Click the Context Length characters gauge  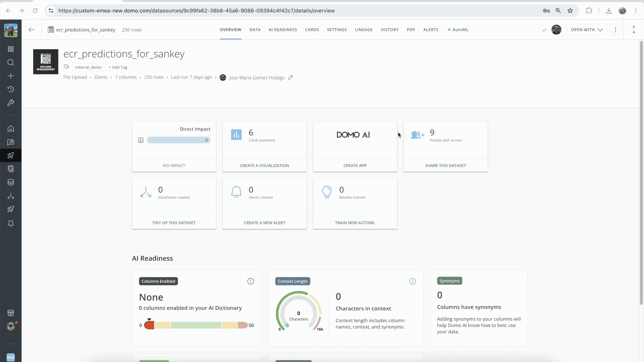(x=299, y=311)
